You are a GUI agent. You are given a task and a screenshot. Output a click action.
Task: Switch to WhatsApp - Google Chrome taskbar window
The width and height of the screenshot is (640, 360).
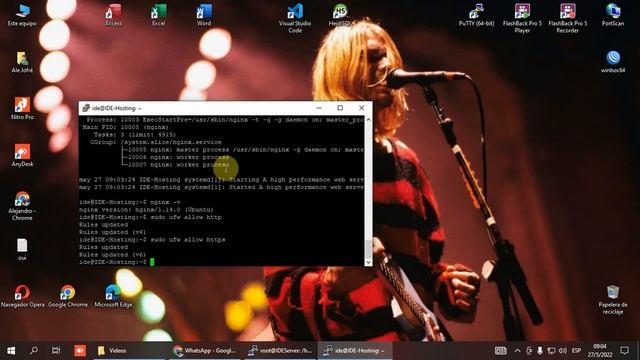point(204,351)
